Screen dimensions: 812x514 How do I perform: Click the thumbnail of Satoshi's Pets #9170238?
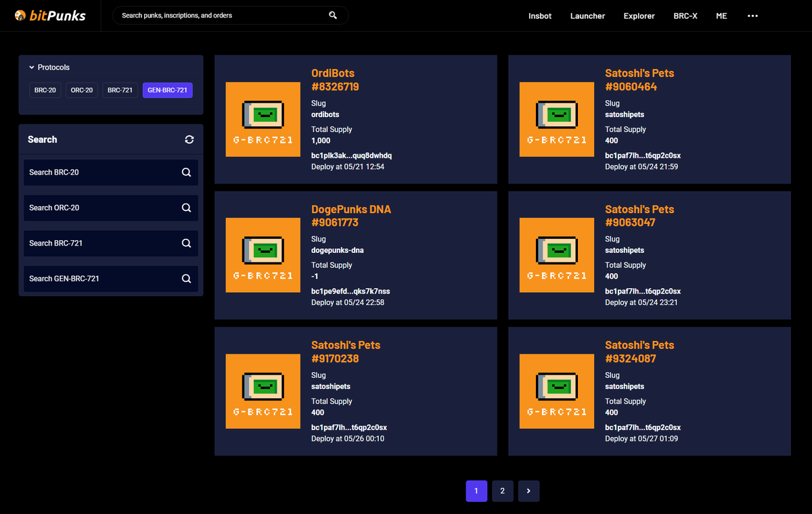(263, 392)
